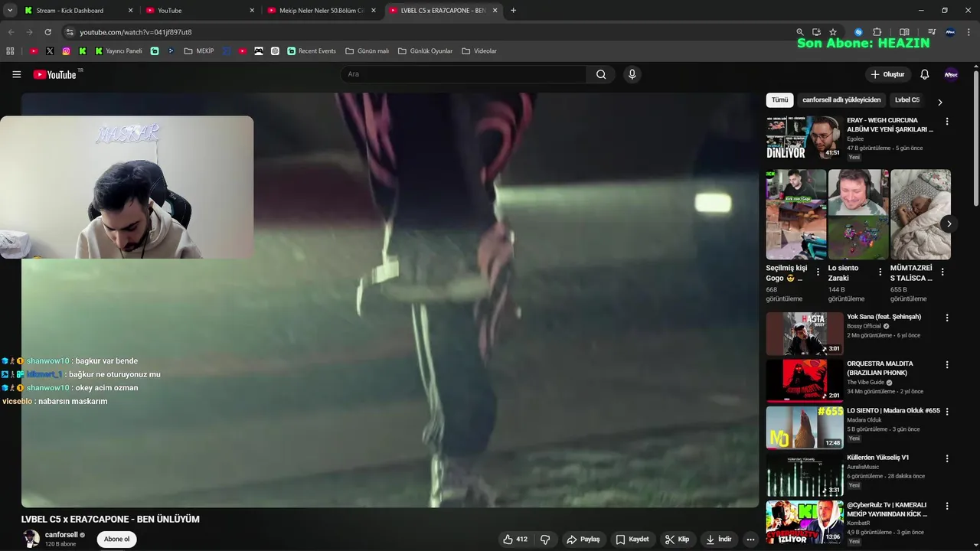Open a new browser tab
This screenshot has width=980, height=551.
[x=513, y=11]
